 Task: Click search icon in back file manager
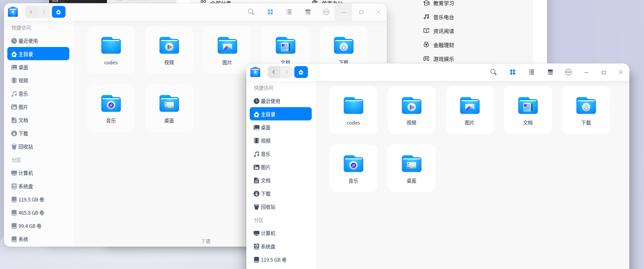251,12
